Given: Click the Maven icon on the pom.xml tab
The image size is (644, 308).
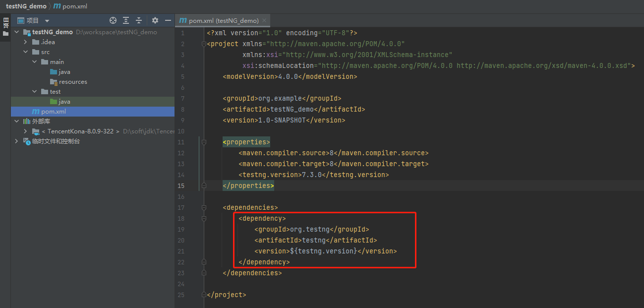Looking at the screenshot, I should [x=184, y=20].
